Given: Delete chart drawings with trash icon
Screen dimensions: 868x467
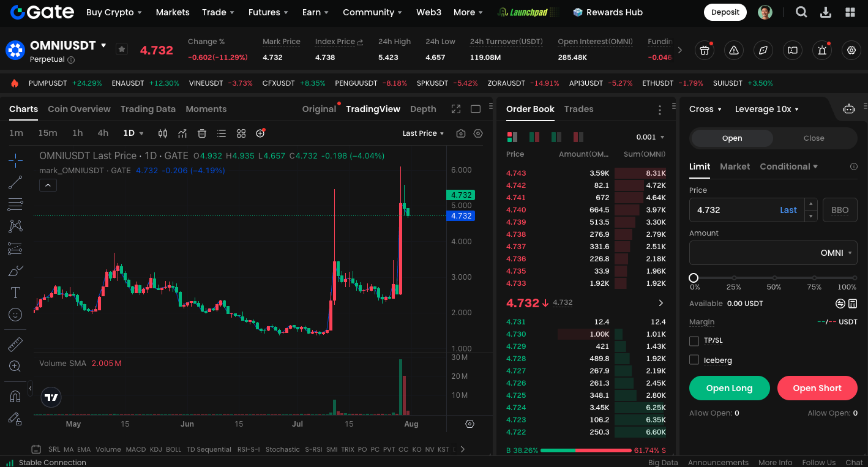Looking at the screenshot, I should 202,133.
